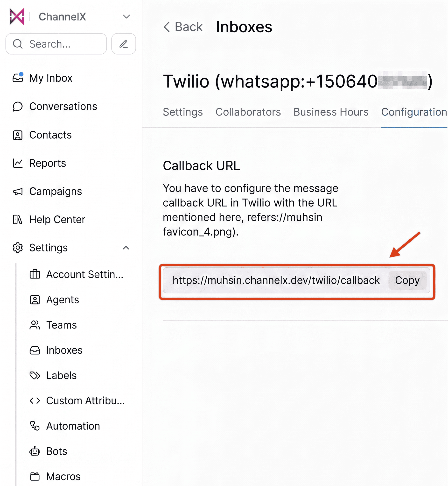
Task: Click the Twilio whatsapp inbox title
Action: coord(298,81)
